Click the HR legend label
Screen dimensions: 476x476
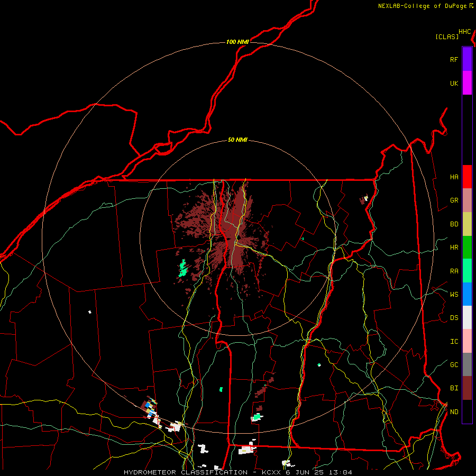tap(454, 248)
